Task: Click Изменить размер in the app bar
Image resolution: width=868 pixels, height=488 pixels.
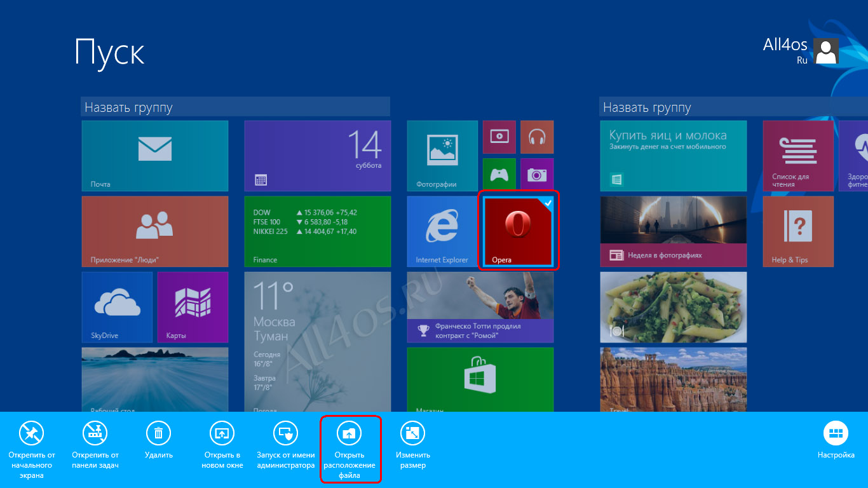Action: coord(413,445)
